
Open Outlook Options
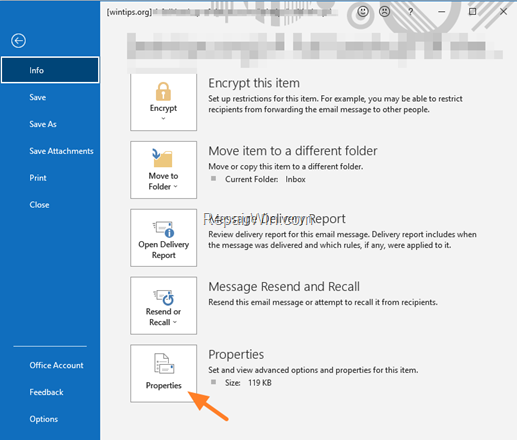[43, 419]
